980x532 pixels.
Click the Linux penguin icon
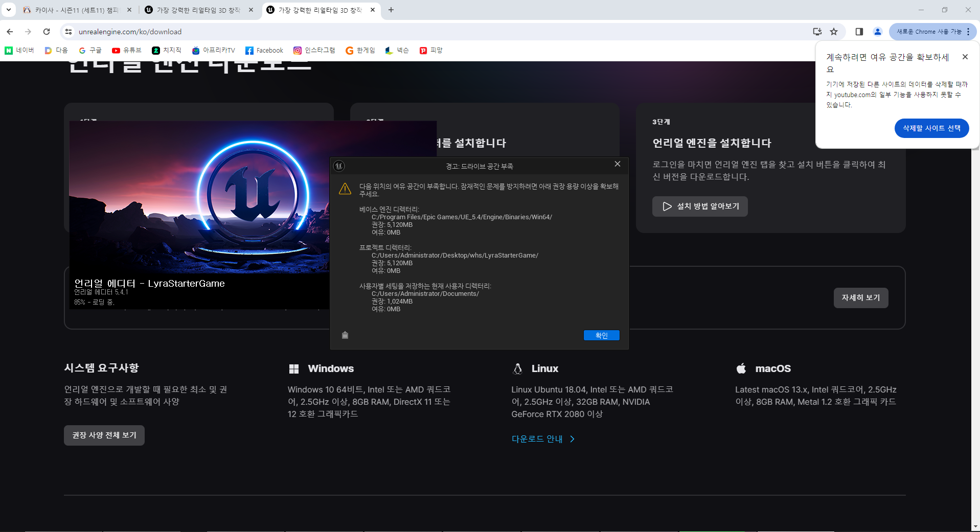point(518,368)
